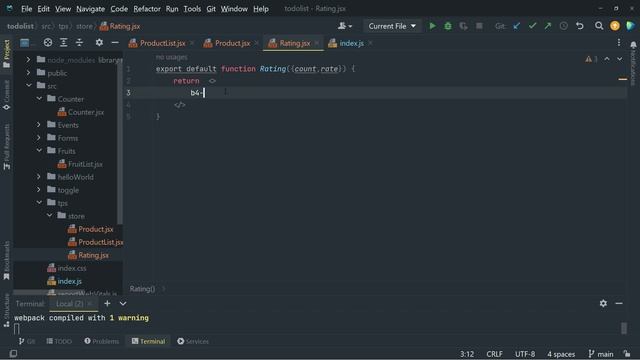
Task: Commit changes with the Git checkmark icon
Action: [x=532, y=26]
